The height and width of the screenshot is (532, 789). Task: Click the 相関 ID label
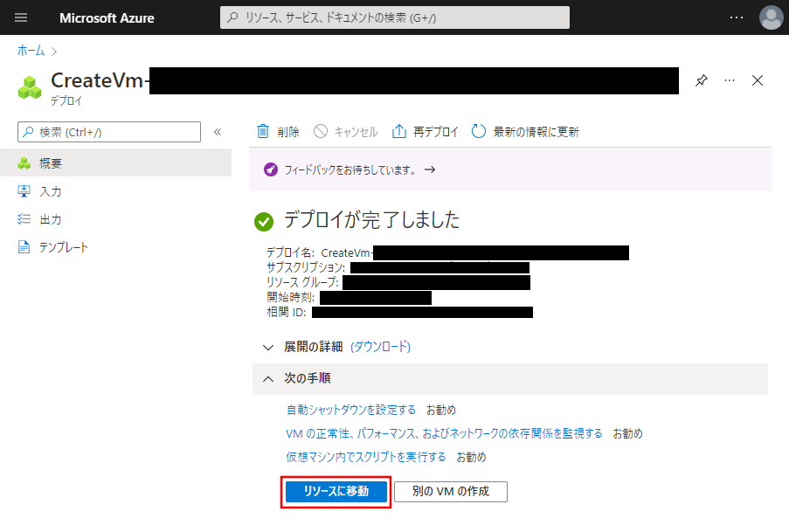point(287,312)
